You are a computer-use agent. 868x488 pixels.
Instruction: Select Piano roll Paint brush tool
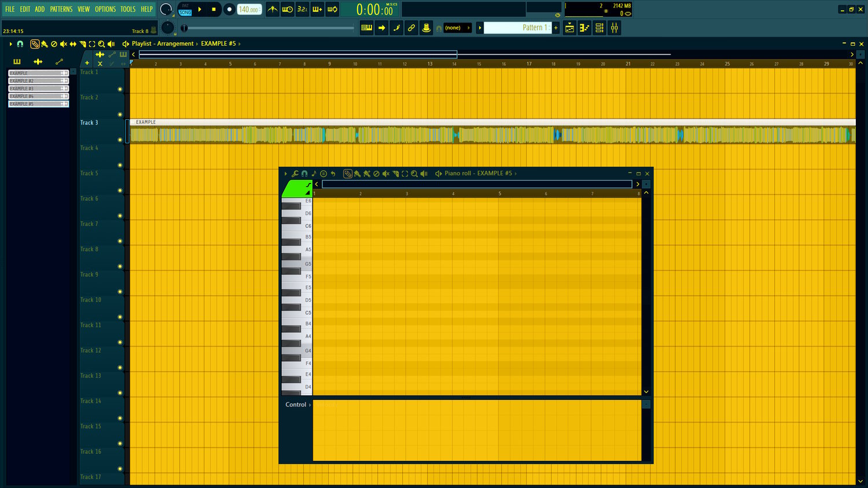pos(357,174)
